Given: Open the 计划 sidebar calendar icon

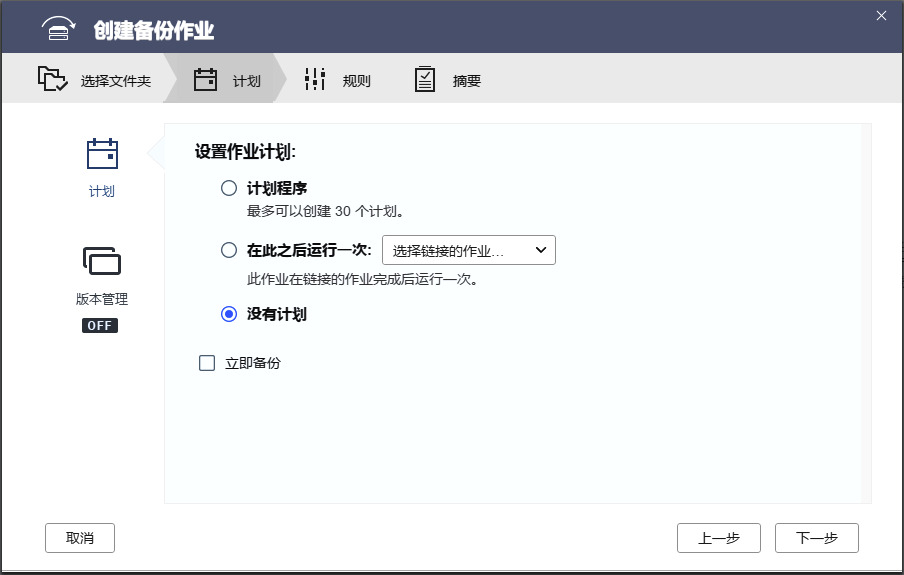Looking at the screenshot, I should click(102, 153).
